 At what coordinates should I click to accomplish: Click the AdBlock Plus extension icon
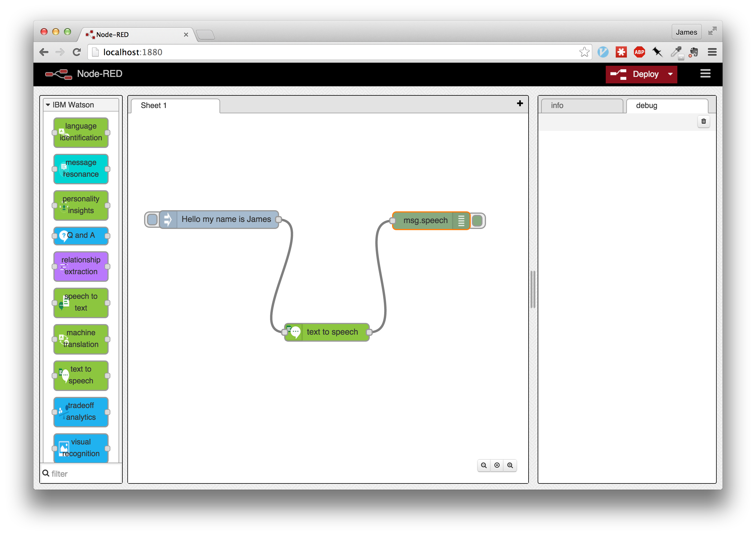[639, 52]
